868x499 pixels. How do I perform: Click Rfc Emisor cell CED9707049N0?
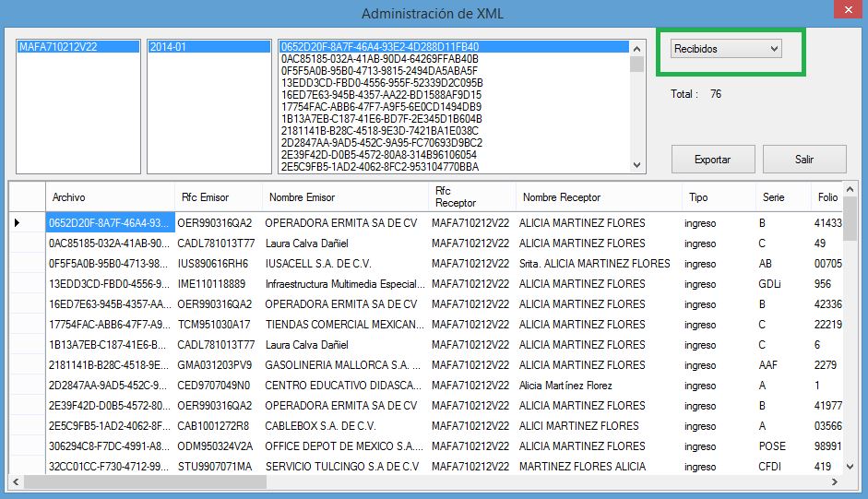pos(219,386)
